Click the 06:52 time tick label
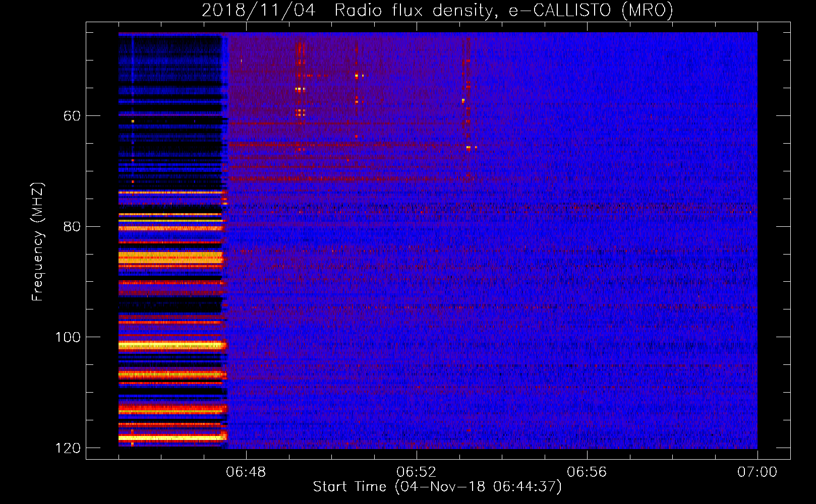Viewport: 816px width, 504px height. 417,472
